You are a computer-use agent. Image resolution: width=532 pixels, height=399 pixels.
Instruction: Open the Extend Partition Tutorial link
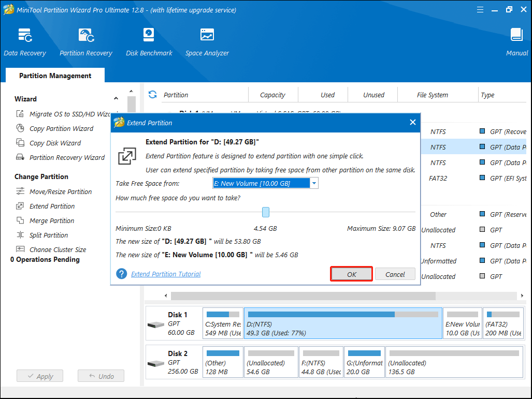tap(166, 274)
